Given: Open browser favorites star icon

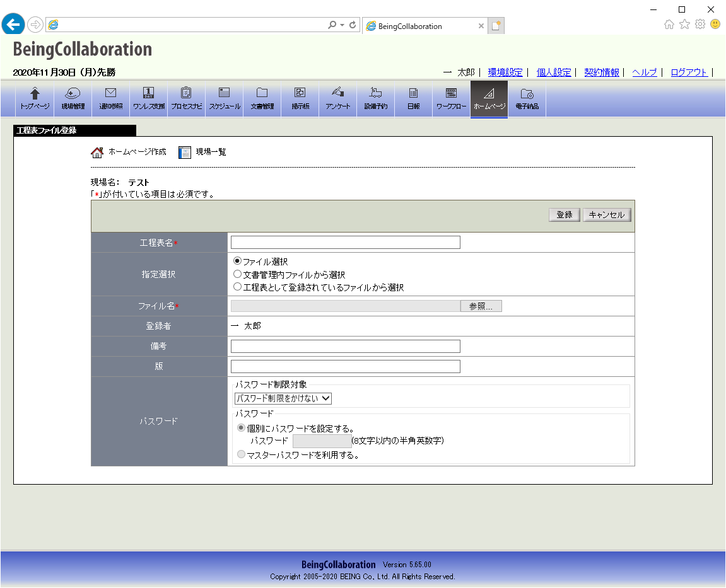Looking at the screenshot, I should click(685, 25).
